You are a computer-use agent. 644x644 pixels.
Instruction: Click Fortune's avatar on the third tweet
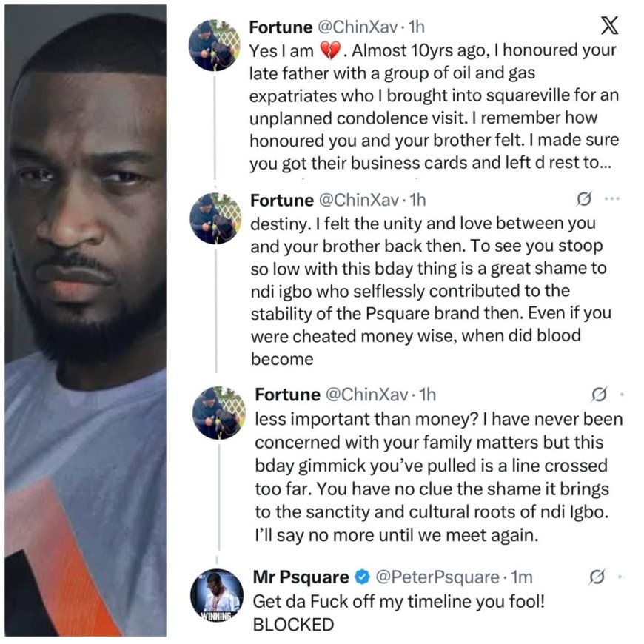point(215,408)
